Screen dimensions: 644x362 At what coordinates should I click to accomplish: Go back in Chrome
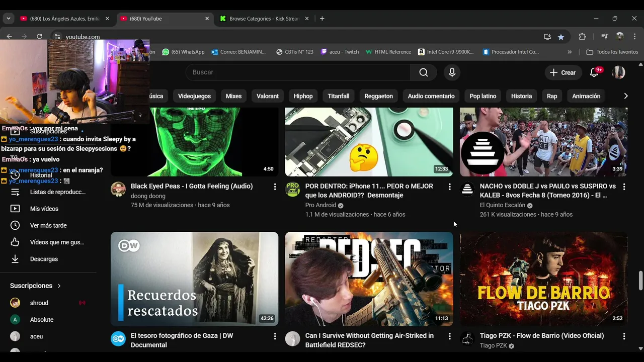[9, 36]
